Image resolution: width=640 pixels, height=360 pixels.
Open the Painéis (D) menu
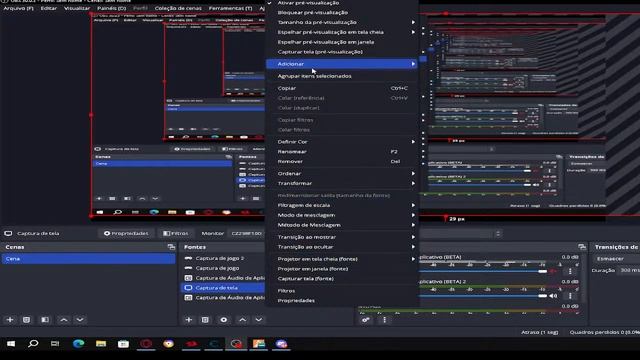click(x=111, y=8)
